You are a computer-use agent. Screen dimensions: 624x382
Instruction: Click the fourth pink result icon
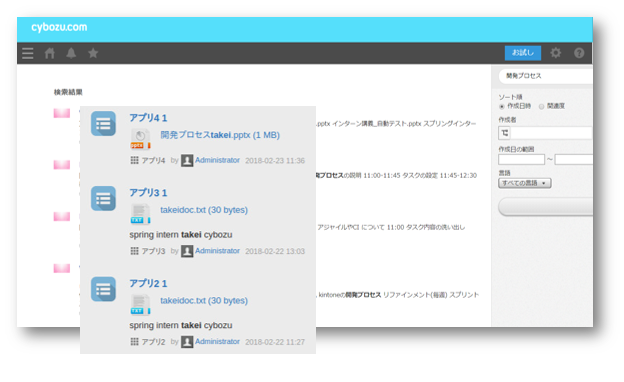62,268
